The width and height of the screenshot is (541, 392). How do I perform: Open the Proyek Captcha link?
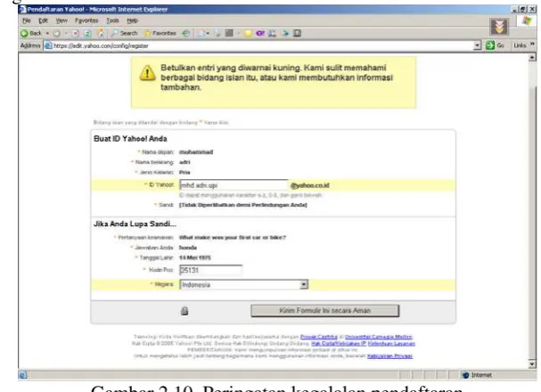(319, 337)
